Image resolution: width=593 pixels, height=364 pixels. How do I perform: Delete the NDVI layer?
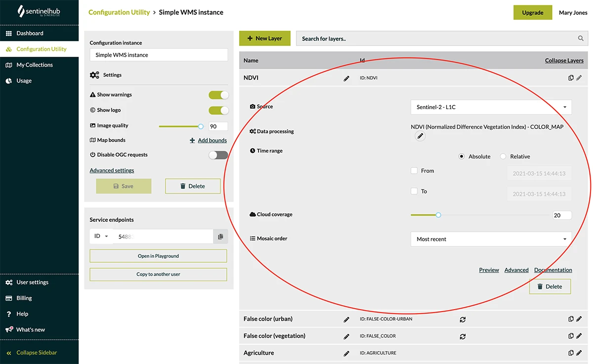[x=550, y=286]
